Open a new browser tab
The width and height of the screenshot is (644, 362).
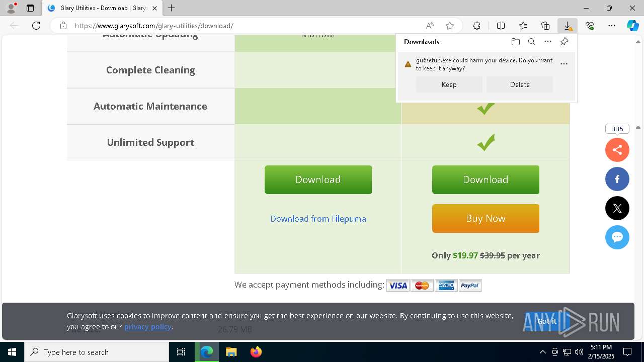pos(172,8)
